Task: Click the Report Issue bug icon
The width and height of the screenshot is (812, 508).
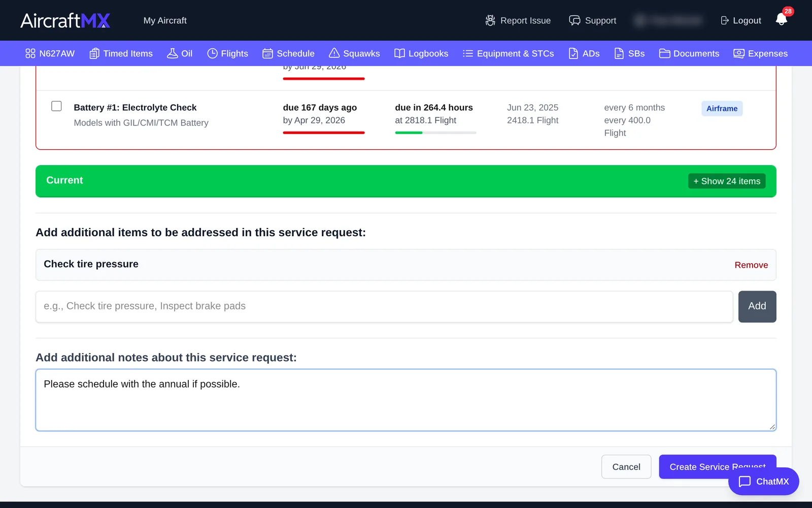Action: click(490, 20)
